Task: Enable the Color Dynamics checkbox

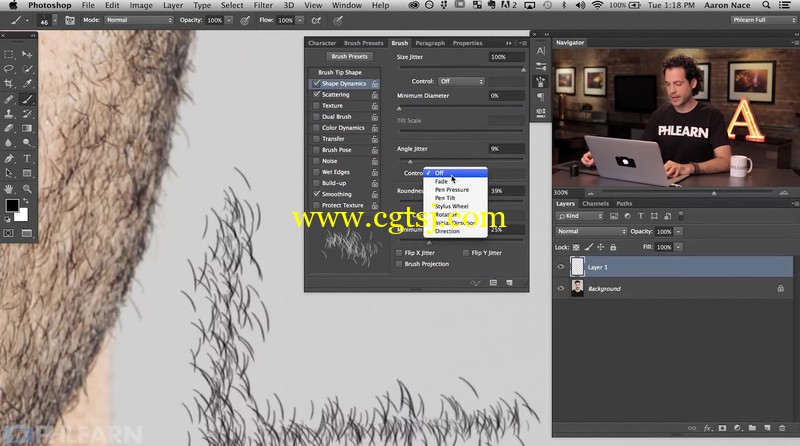Action: (316, 128)
